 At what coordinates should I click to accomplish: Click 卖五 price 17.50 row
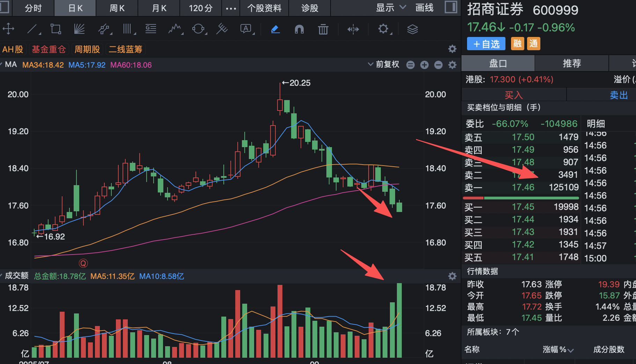tap(521, 137)
